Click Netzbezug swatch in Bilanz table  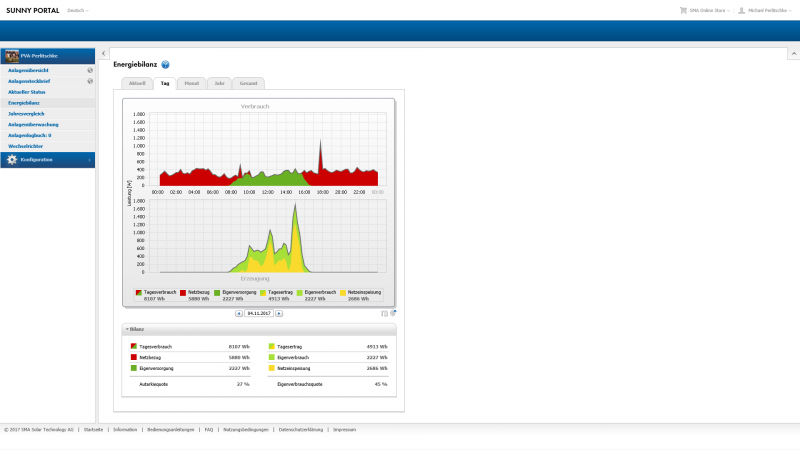(134, 357)
